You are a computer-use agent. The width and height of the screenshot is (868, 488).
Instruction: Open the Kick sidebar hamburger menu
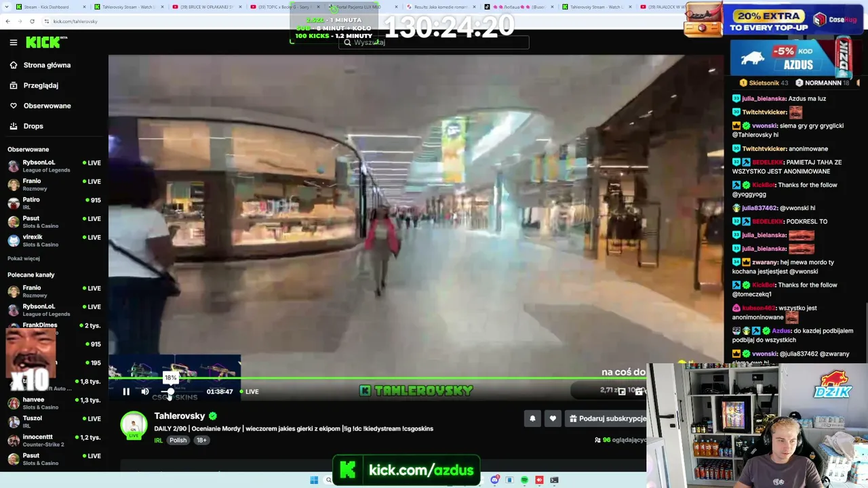[x=14, y=43]
